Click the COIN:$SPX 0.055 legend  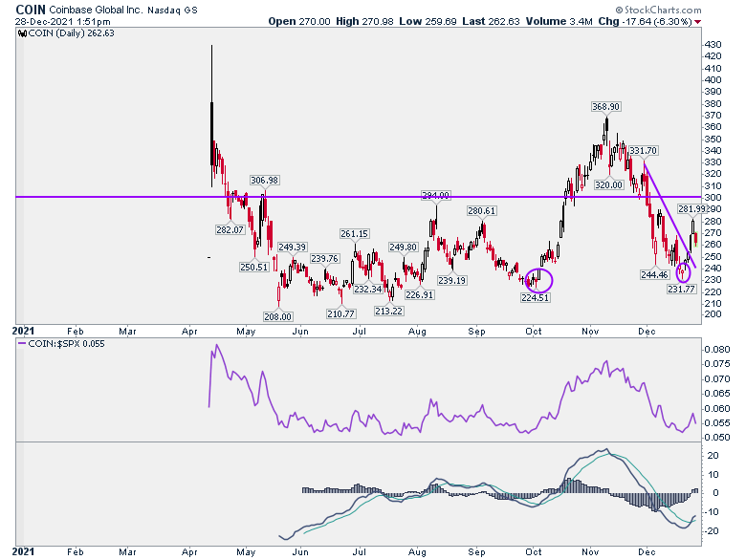pos(66,344)
